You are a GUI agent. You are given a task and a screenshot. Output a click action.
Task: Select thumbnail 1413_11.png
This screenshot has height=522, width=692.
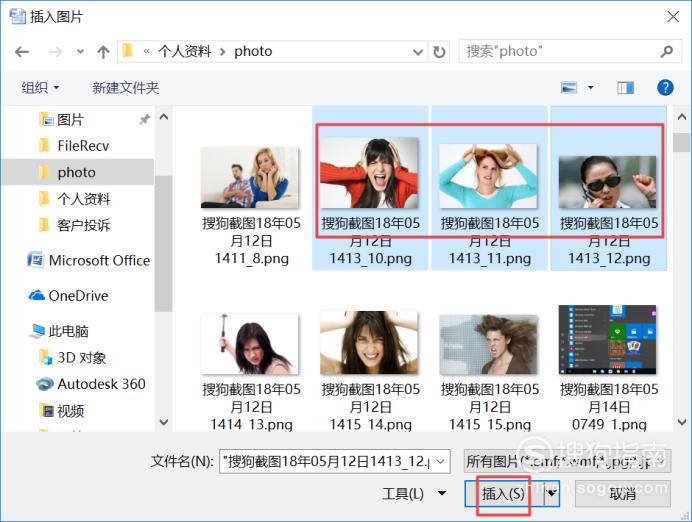(489, 176)
